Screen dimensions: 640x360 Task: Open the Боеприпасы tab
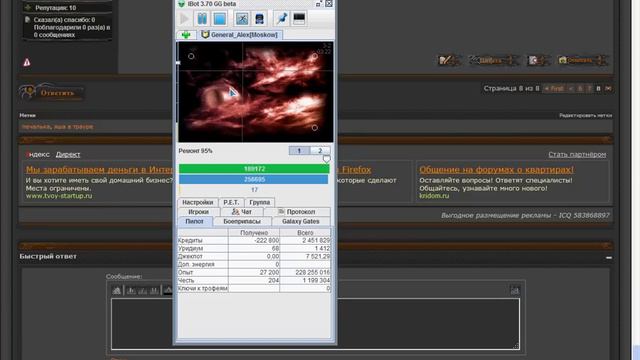point(242,221)
